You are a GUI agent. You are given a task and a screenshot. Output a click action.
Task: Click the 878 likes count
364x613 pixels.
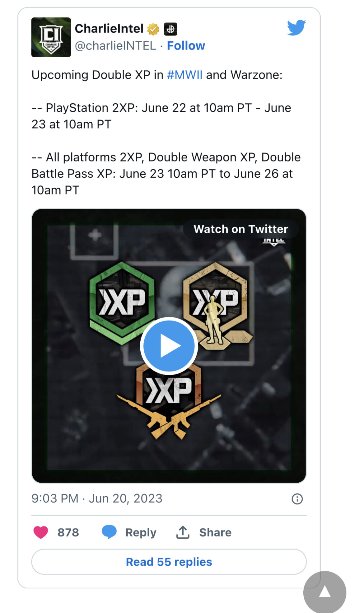(68, 532)
